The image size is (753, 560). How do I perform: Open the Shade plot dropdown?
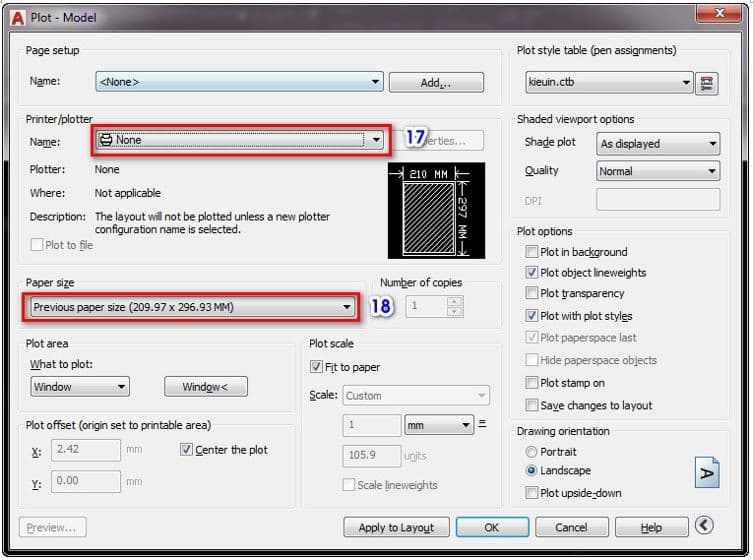[658, 144]
